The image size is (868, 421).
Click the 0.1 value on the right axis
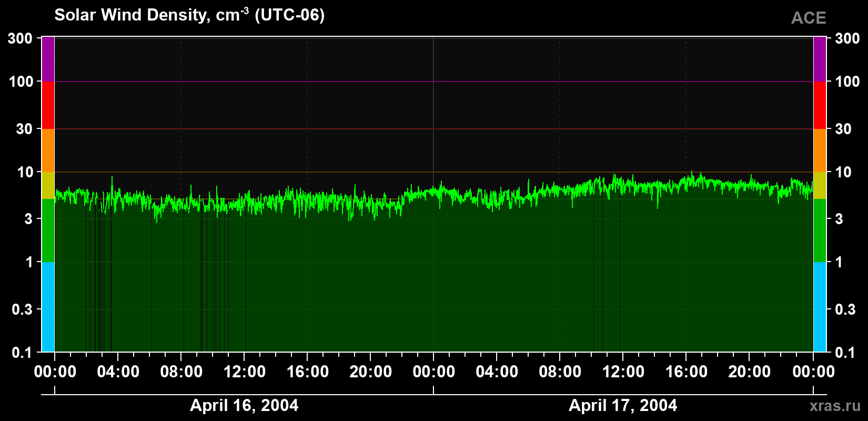click(x=845, y=352)
